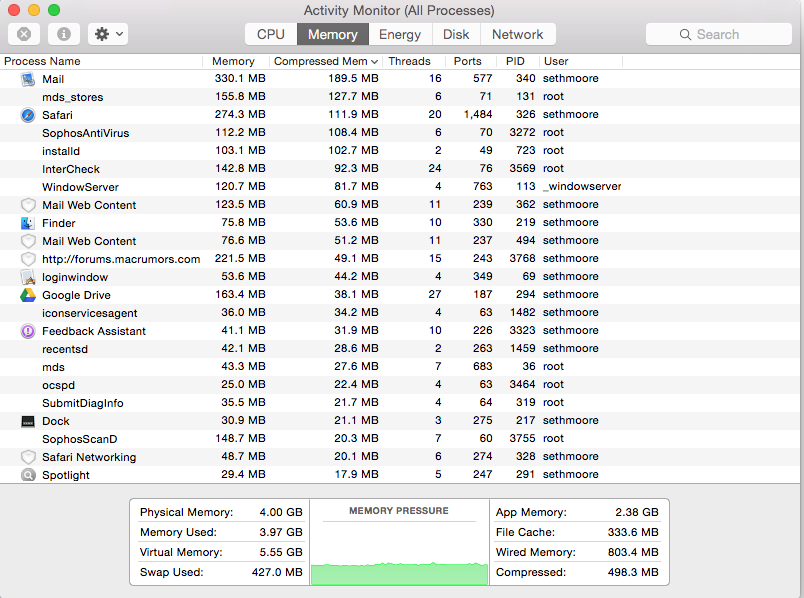Click the Physical Memory 4.00 GB value
This screenshot has height=598, width=804.
281,512
